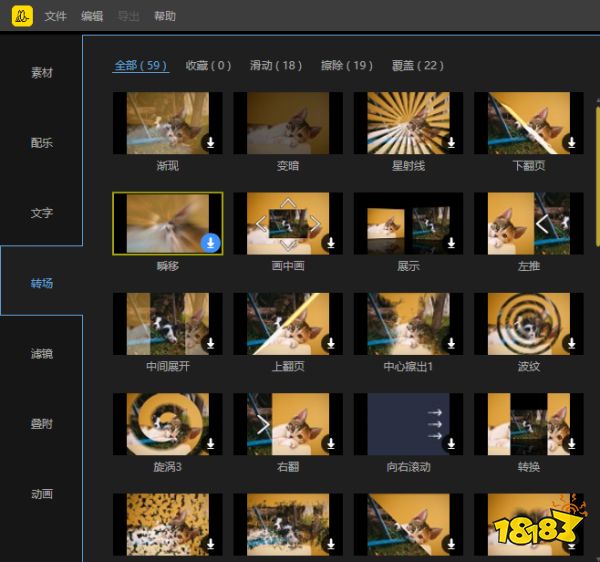Open the 配乐 music panel
This screenshot has height=562, width=600.
point(41,143)
